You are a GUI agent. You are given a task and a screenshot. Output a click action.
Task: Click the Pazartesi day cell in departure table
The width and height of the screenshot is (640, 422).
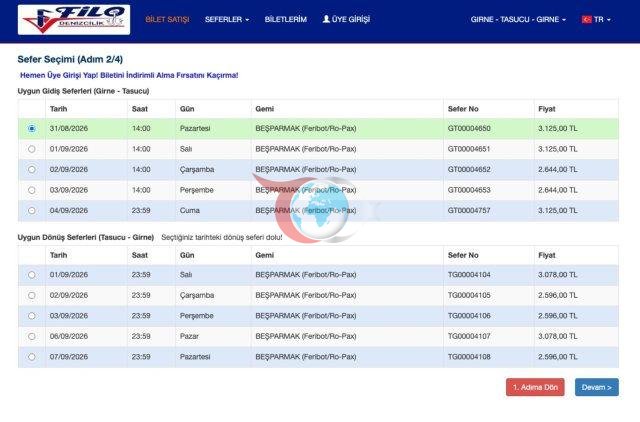tap(195, 129)
